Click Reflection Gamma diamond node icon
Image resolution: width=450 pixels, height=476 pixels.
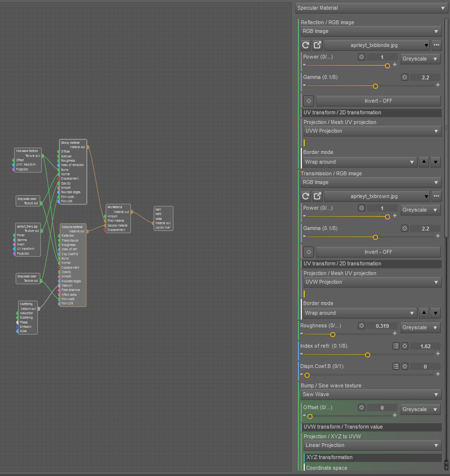click(x=404, y=77)
